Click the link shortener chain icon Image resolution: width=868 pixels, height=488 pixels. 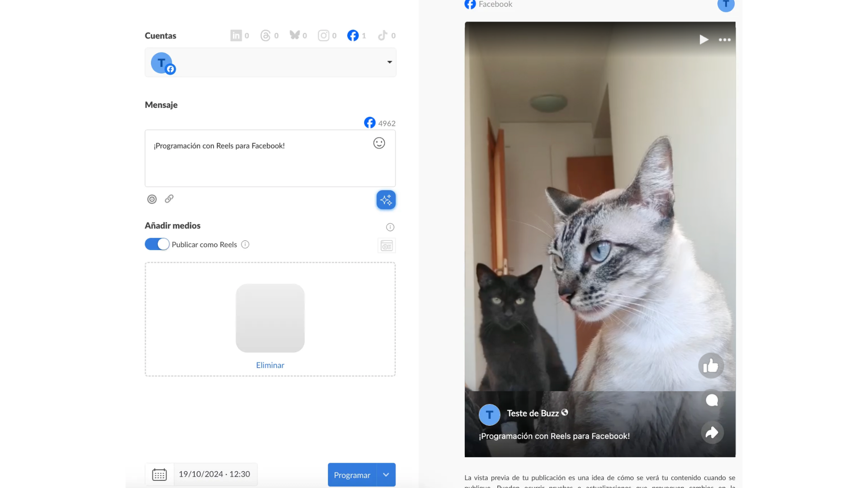(169, 199)
